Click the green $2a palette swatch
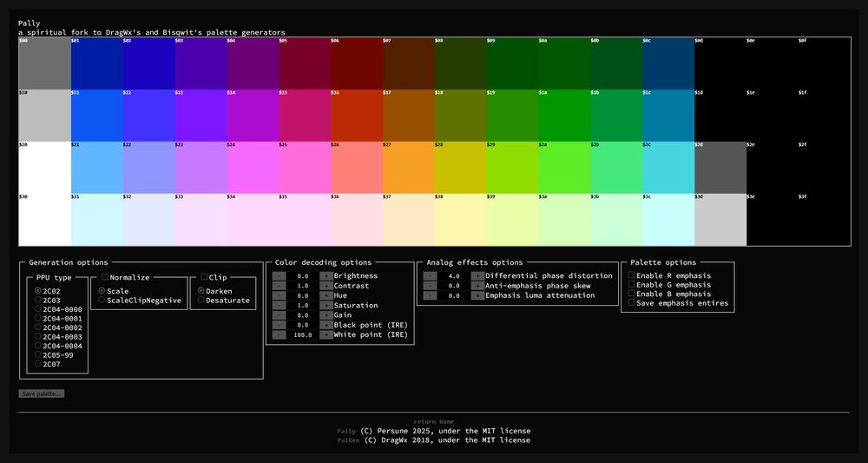Image resolution: width=868 pixels, height=463 pixels. pos(565,168)
